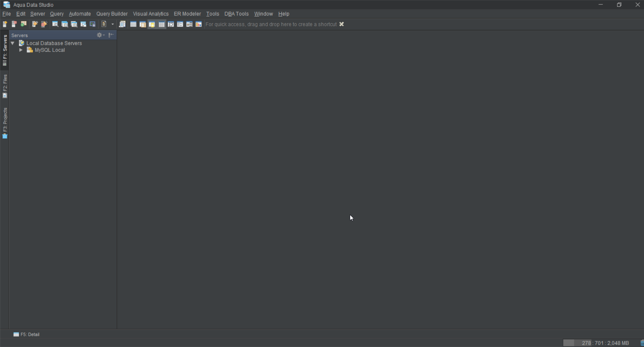Open the F5: Detail bottom panel
This screenshot has width=644, height=347.
[x=27, y=335]
